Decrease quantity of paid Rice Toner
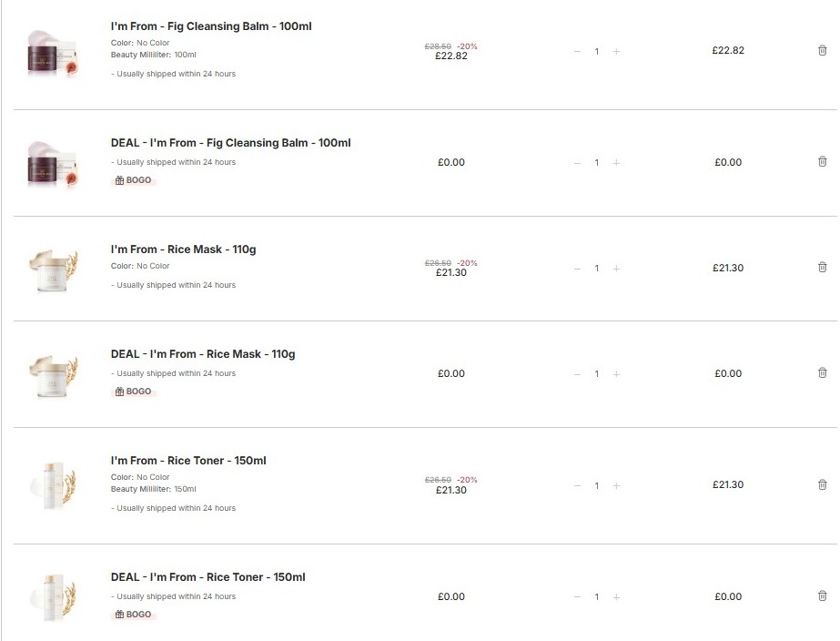Screen dimensions: 840x641 coord(577,486)
